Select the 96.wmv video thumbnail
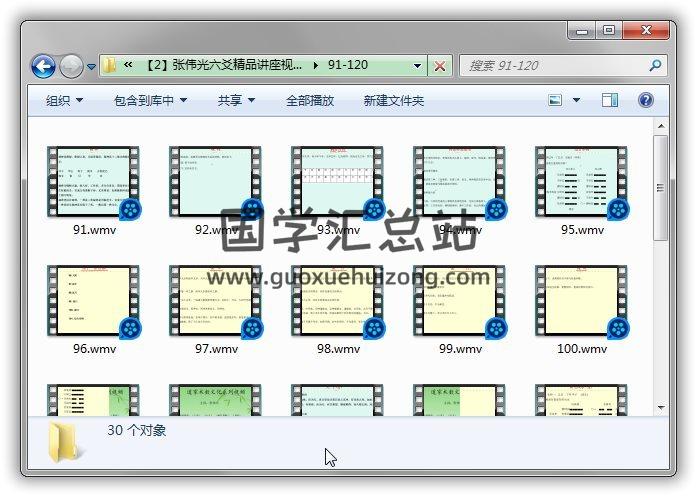697x497 pixels. point(93,301)
